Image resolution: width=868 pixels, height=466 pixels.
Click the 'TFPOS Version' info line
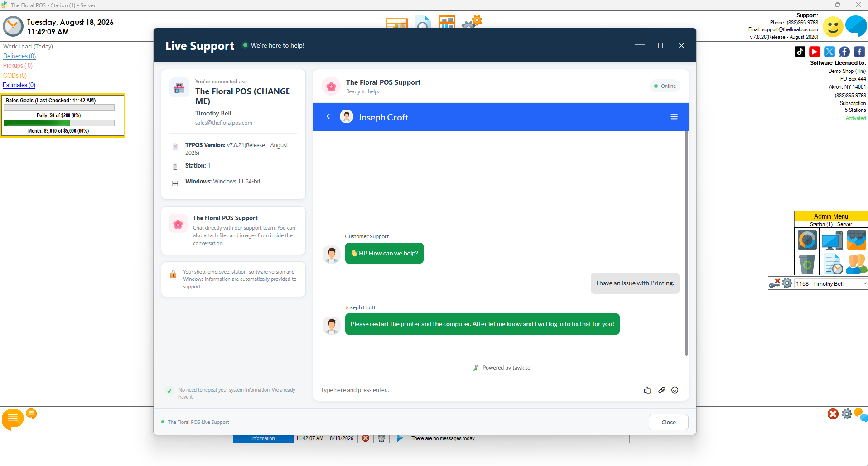pos(236,149)
